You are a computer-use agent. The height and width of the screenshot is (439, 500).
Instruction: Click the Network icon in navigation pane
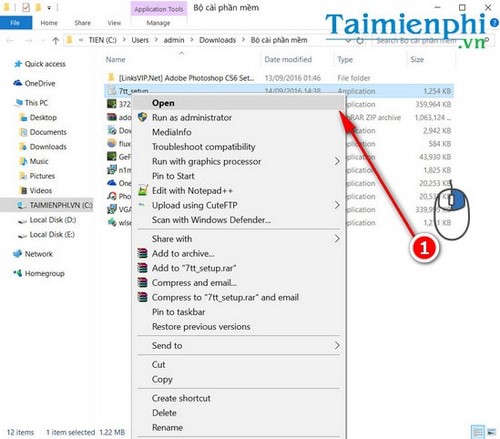17,254
